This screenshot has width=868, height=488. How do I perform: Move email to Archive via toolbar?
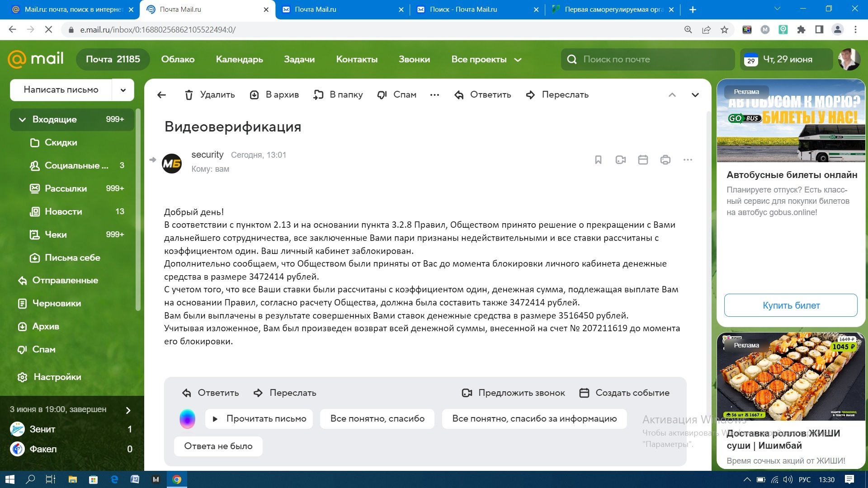tap(274, 95)
